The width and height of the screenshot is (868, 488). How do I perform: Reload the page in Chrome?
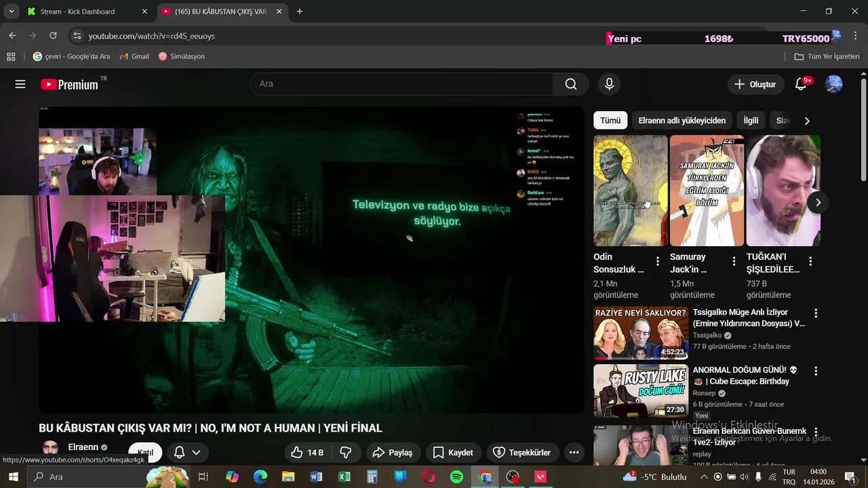point(53,36)
